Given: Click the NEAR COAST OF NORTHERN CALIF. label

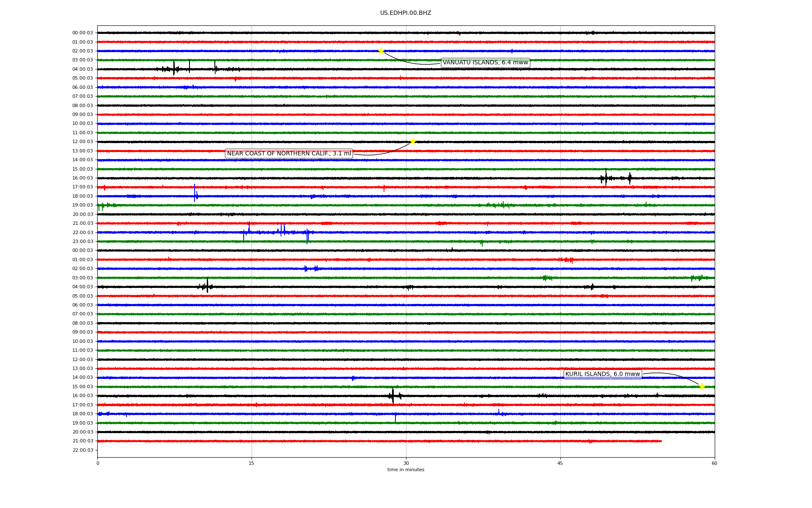Looking at the screenshot, I should (x=289, y=154).
